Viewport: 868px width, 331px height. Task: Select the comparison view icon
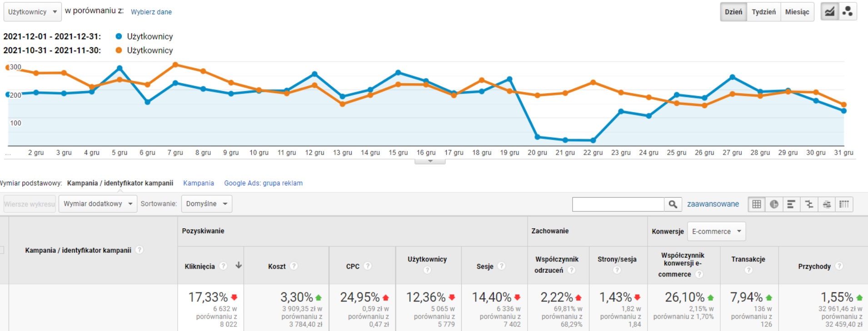coord(809,204)
